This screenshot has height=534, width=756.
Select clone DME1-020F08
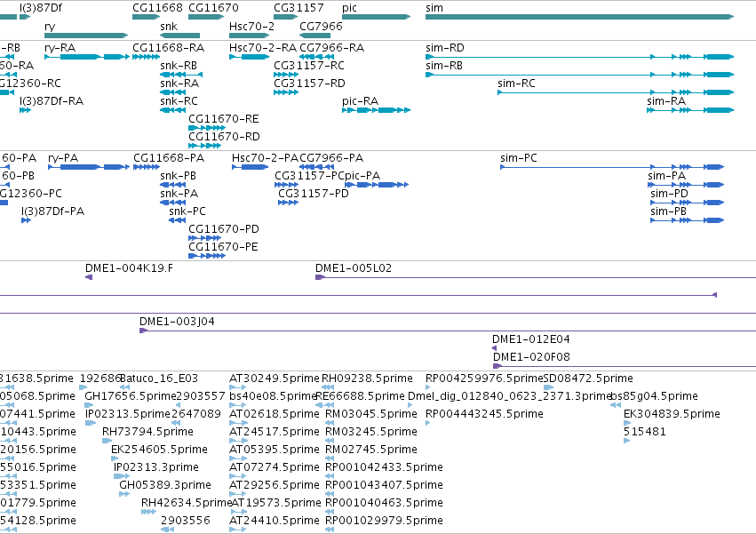[625, 366]
